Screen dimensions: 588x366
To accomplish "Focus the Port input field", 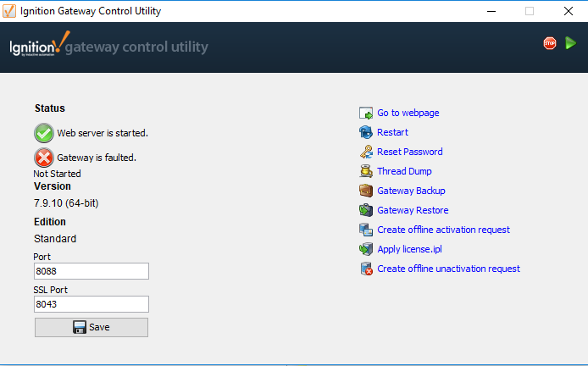I will click(92, 271).
